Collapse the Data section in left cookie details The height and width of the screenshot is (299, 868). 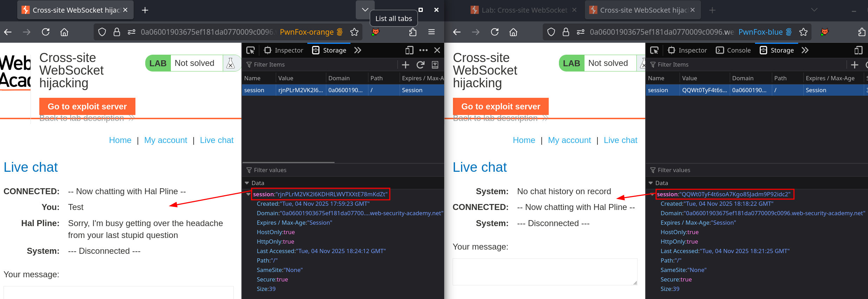pos(247,183)
